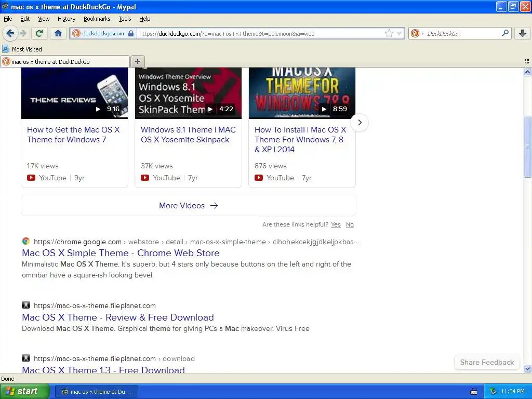The image size is (532, 399).
Task: Click the More Videos button
Action: point(188,206)
